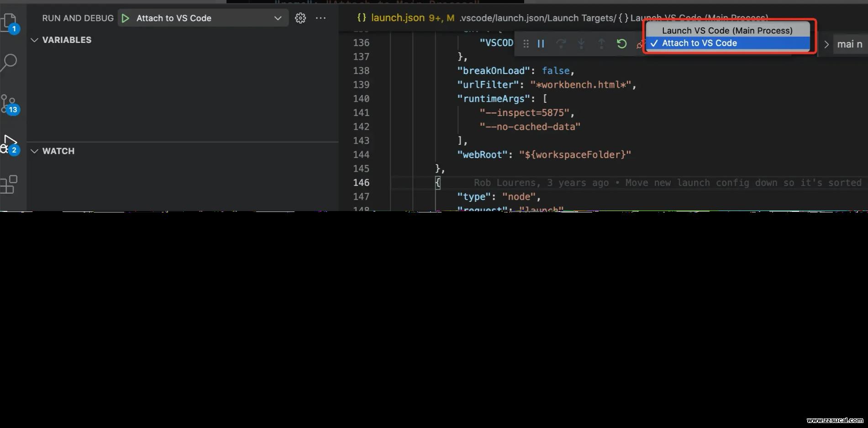Open the Extensions view in activity bar

9,185
